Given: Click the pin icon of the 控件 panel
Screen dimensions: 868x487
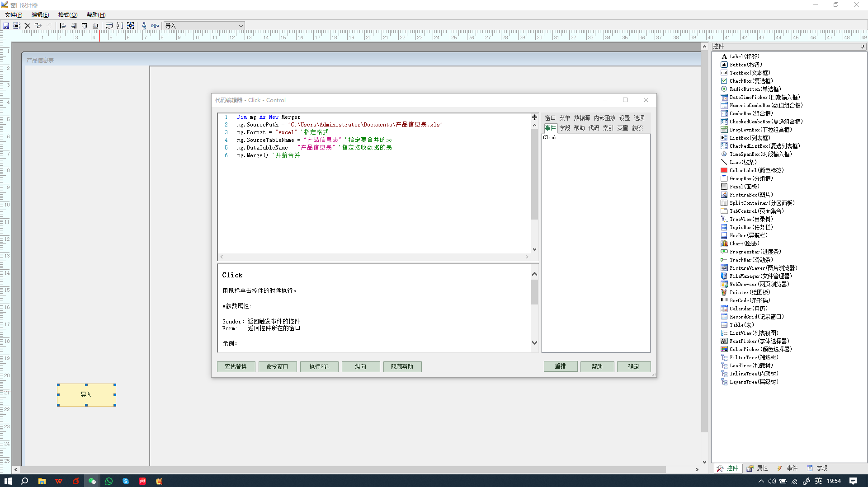Looking at the screenshot, I should (x=863, y=47).
